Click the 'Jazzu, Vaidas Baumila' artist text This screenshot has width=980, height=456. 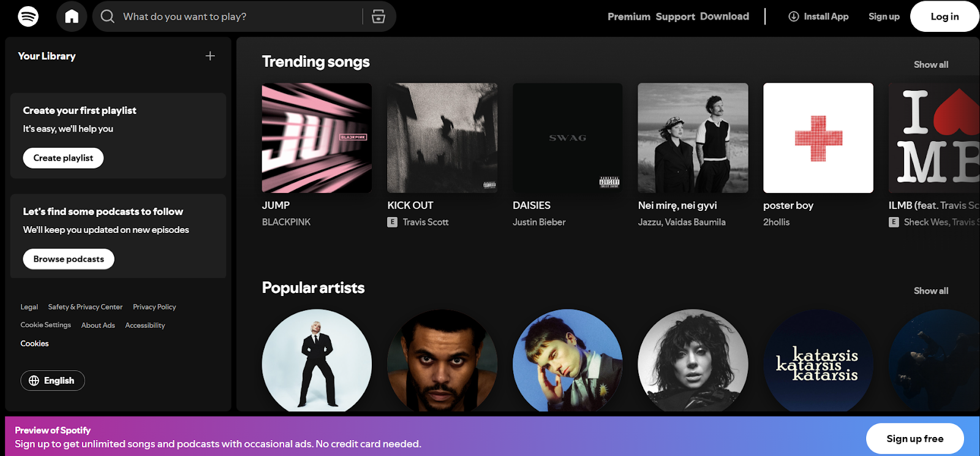682,222
